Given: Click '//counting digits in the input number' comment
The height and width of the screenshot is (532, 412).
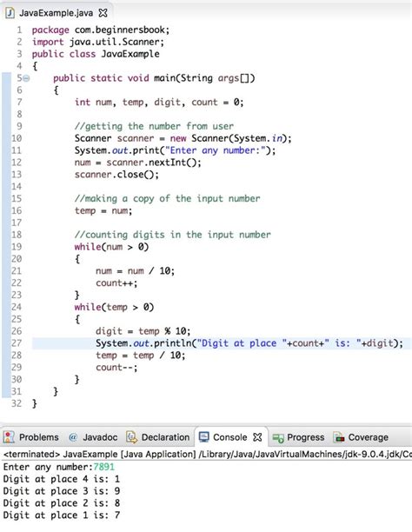Looking at the screenshot, I should (x=173, y=235).
